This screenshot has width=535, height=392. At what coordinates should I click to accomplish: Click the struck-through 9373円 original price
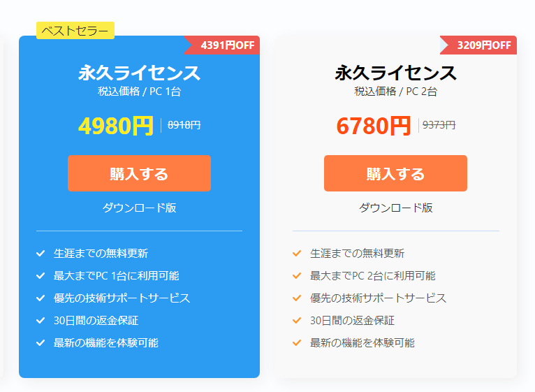point(439,125)
